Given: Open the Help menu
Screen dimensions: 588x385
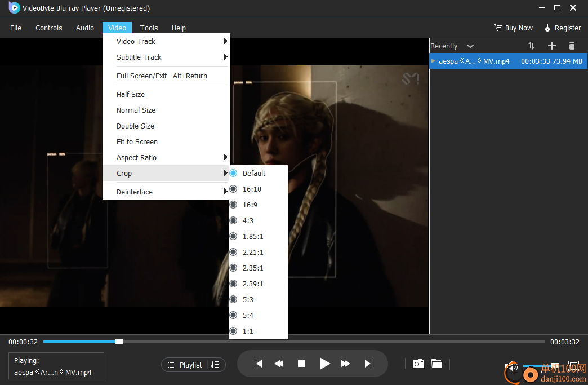Looking at the screenshot, I should [x=179, y=28].
